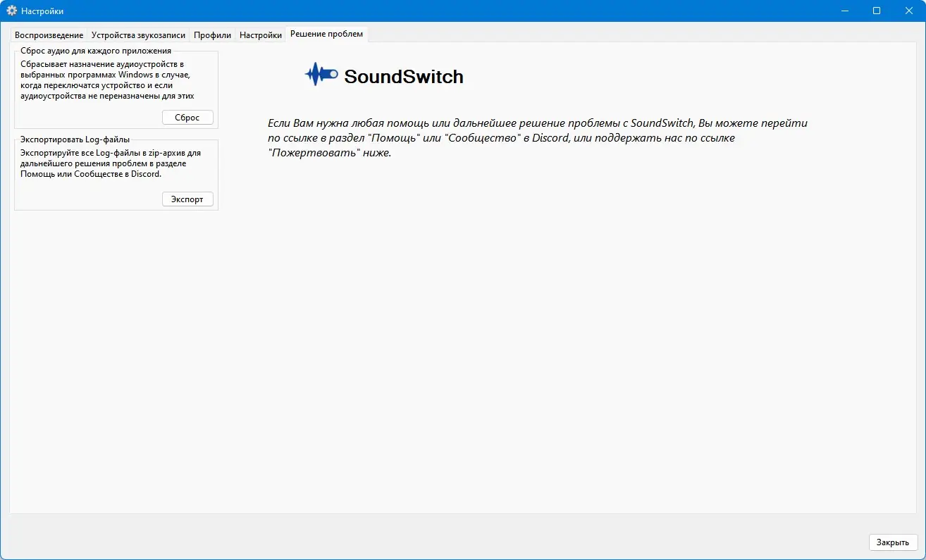Click the 'Экспортировать Log-файлы' heading
The width and height of the screenshot is (926, 560).
click(x=75, y=139)
